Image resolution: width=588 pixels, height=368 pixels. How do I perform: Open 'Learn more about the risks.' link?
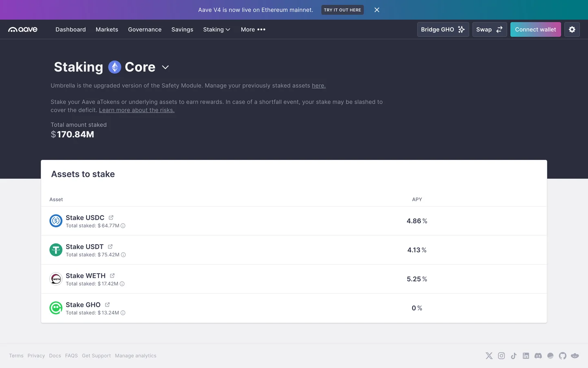(x=136, y=110)
